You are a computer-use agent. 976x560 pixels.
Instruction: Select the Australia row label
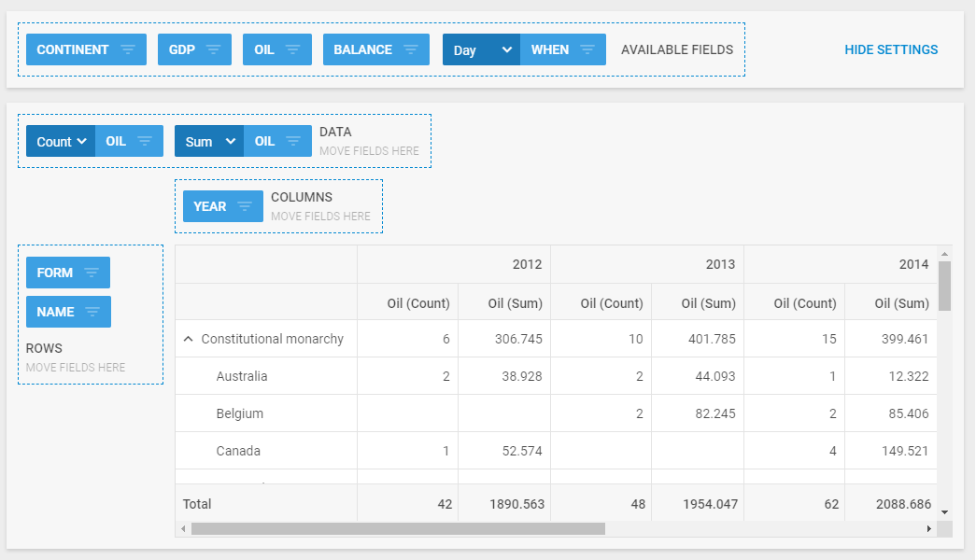click(x=242, y=376)
